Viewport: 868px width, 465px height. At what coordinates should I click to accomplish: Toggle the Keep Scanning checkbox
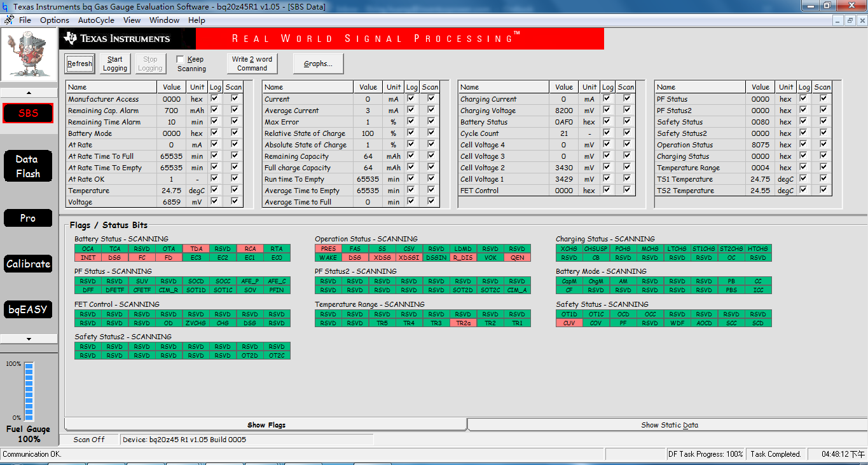tap(181, 59)
